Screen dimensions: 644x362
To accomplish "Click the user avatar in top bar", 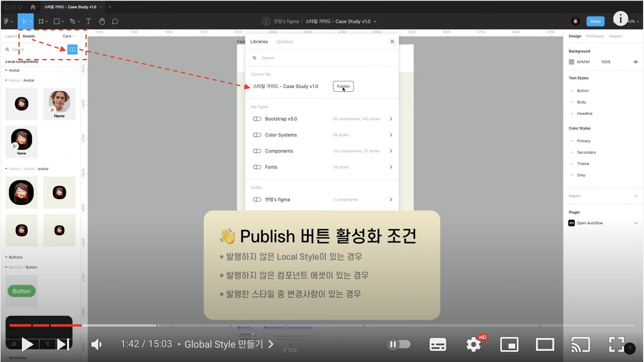I will (575, 21).
